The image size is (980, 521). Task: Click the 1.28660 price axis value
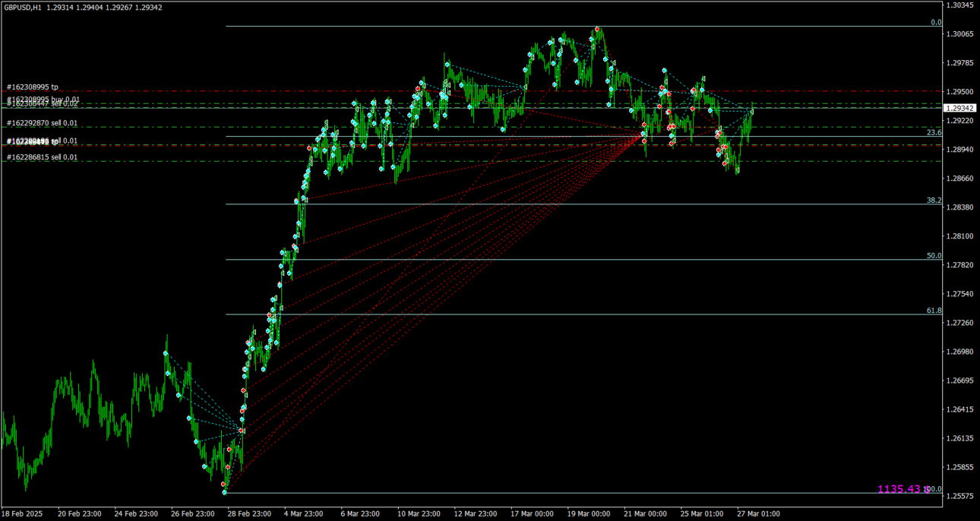coord(960,178)
